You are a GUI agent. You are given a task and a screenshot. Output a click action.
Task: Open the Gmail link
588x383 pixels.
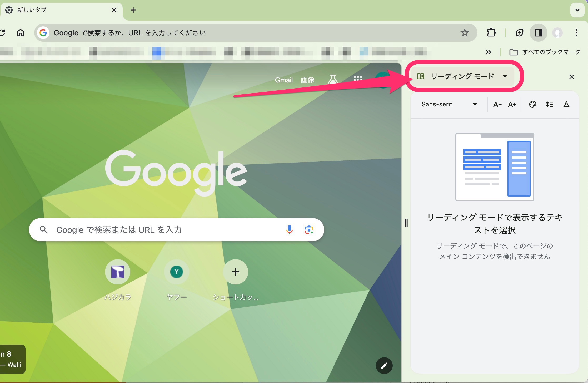tap(284, 80)
